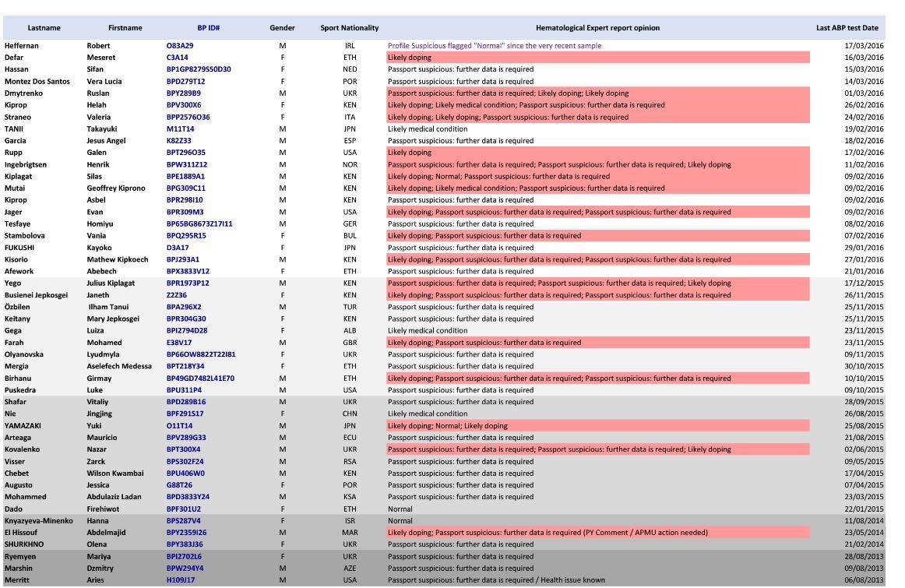This screenshot has height=588, width=905.
Task: Open BP ID E38V17
Action: tap(179, 343)
